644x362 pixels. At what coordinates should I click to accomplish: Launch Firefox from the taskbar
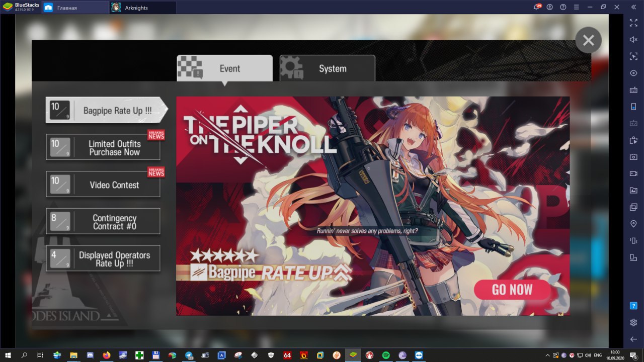click(106, 355)
